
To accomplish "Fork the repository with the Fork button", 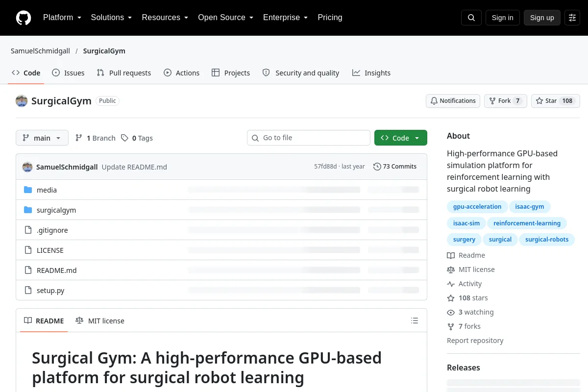I will [x=505, y=101].
